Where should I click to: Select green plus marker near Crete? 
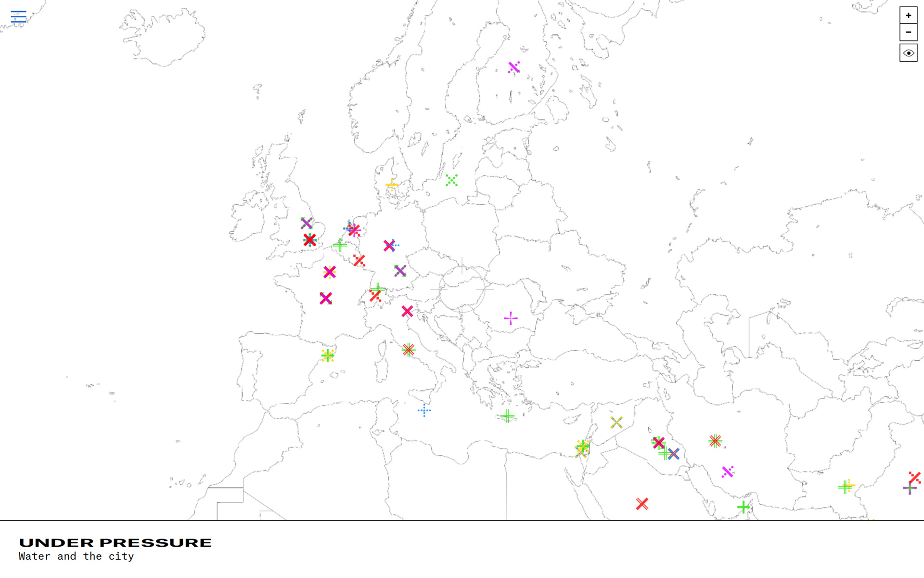click(x=507, y=416)
